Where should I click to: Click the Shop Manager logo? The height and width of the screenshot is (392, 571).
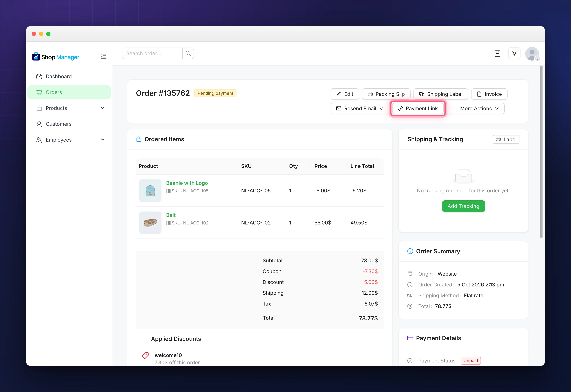pos(56,57)
